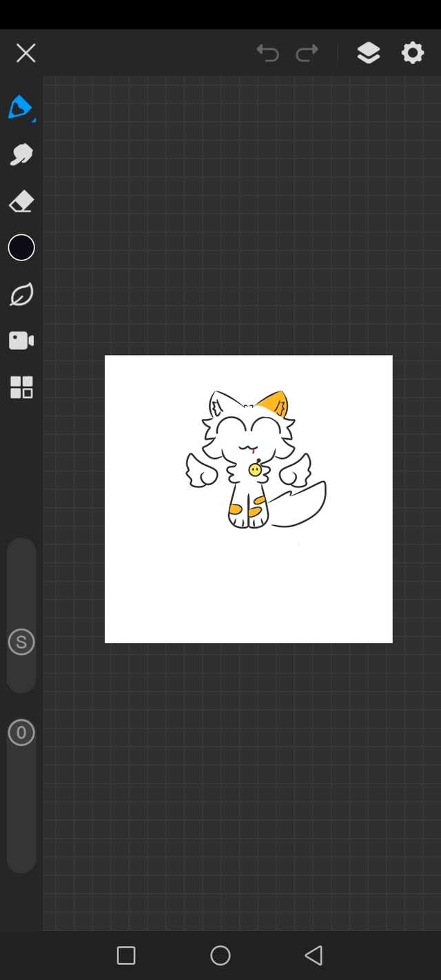
Task: Open the black color swatch picker
Action: (x=21, y=247)
